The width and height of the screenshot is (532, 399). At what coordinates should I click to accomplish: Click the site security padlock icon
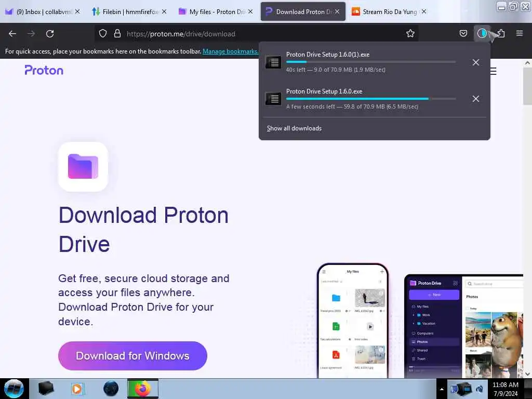(x=117, y=34)
